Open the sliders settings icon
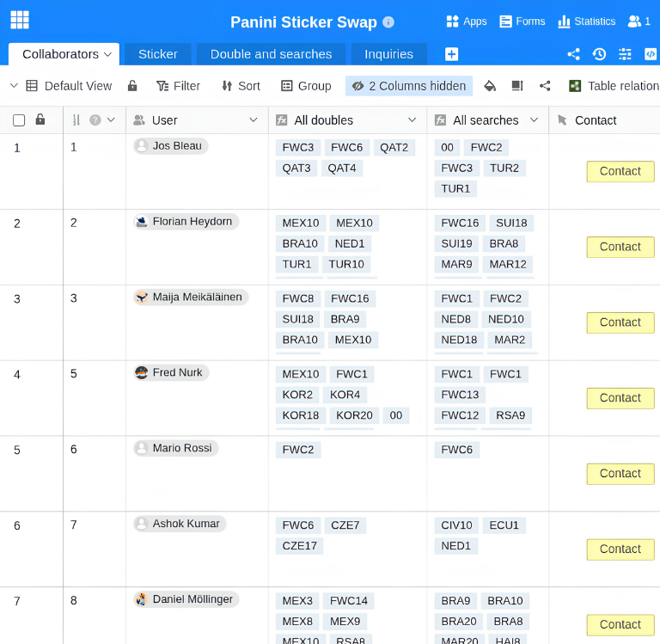 pyautogui.click(x=625, y=54)
